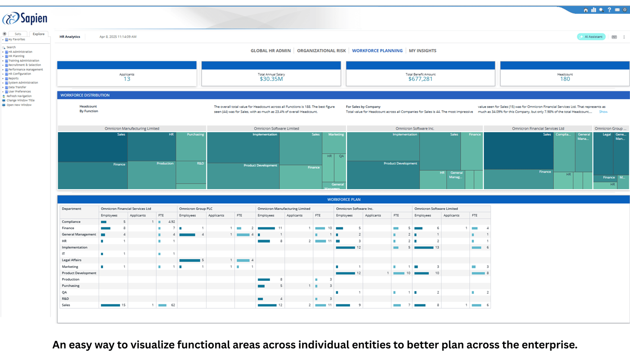Click the power logout icon

[x=625, y=10]
